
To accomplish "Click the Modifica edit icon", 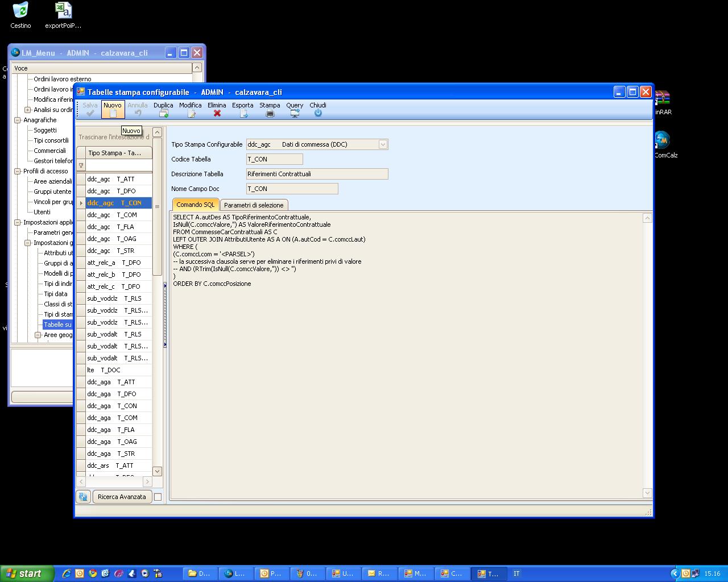I will [191, 113].
